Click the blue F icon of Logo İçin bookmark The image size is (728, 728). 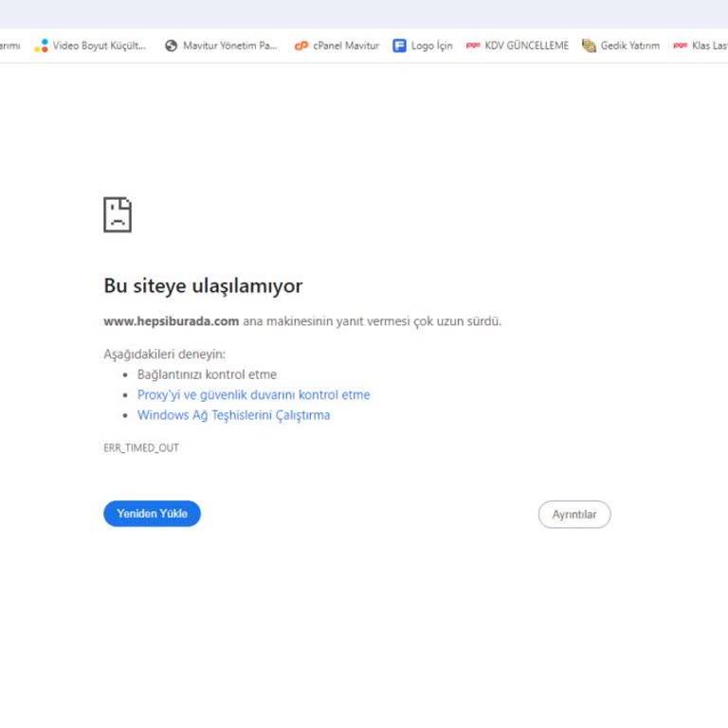tap(399, 45)
